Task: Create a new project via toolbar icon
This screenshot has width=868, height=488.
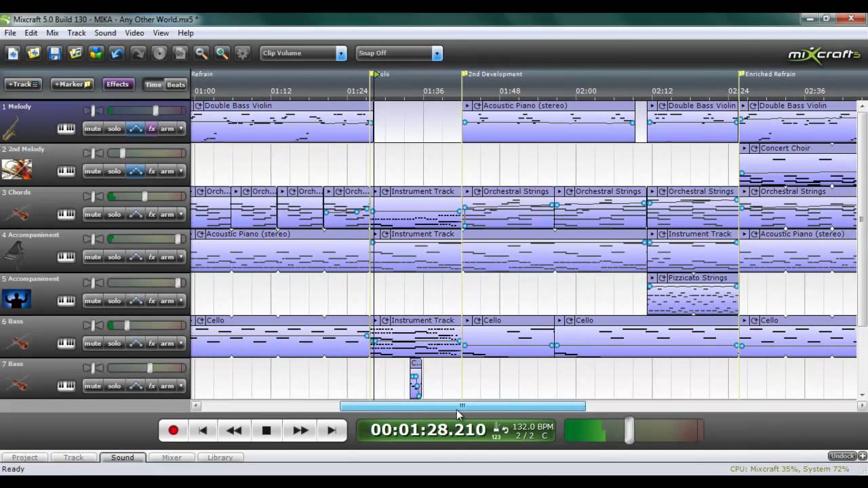Action: (x=13, y=53)
